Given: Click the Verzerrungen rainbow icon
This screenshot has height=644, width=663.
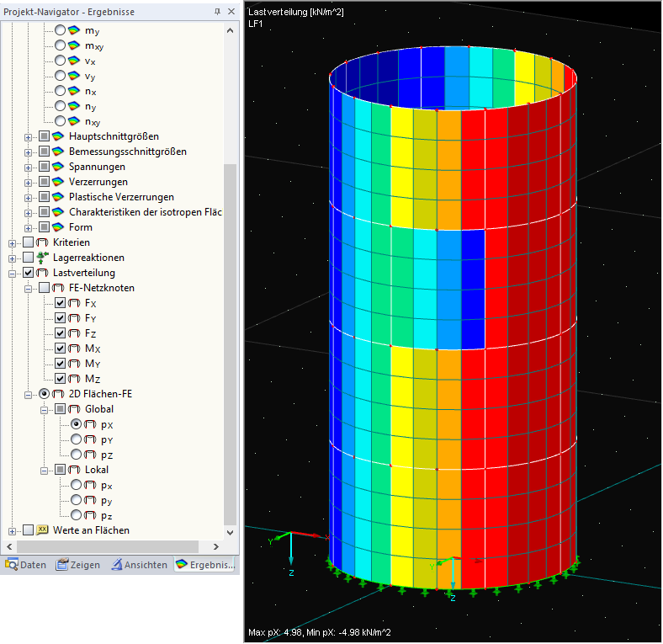Looking at the screenshot, I should [57, 182].
